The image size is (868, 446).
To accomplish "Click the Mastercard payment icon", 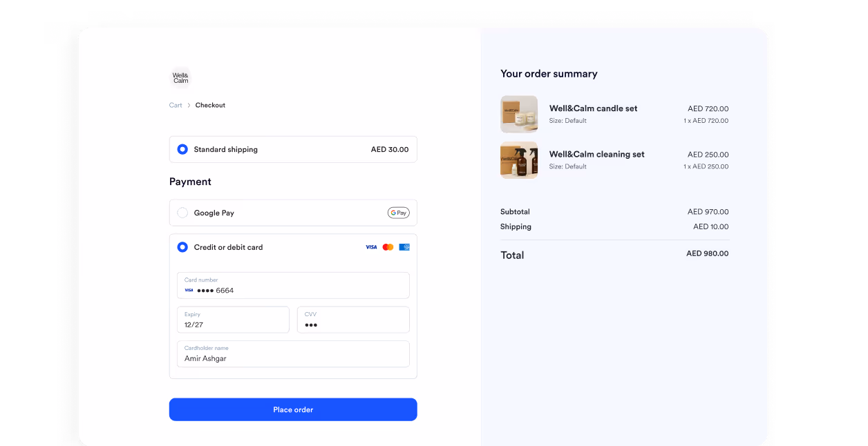I will click(x=387, y=246).
